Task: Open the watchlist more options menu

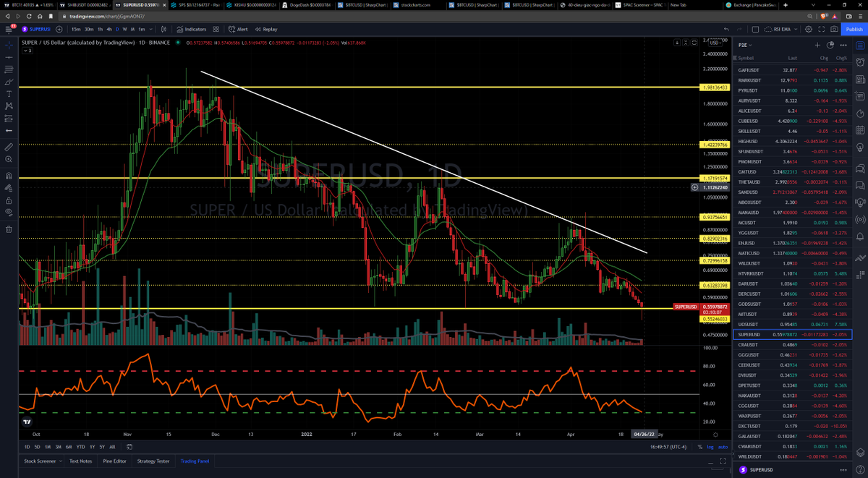Action: click(843, 45)
